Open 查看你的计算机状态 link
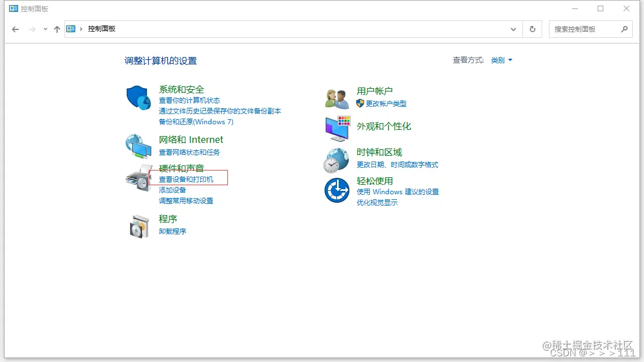644x362 pixels. coord(189,101)
